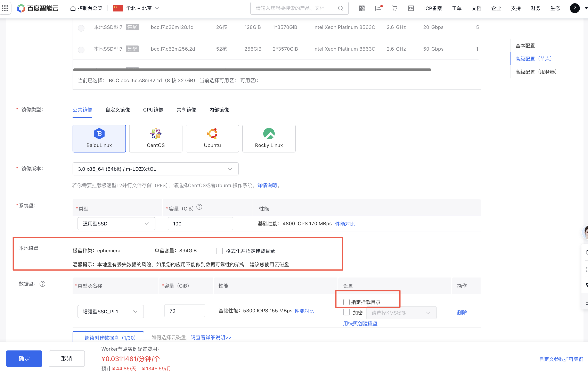Open the support menu
The image size is (588, 373).
pyautogui.click(x=516, y=8)
